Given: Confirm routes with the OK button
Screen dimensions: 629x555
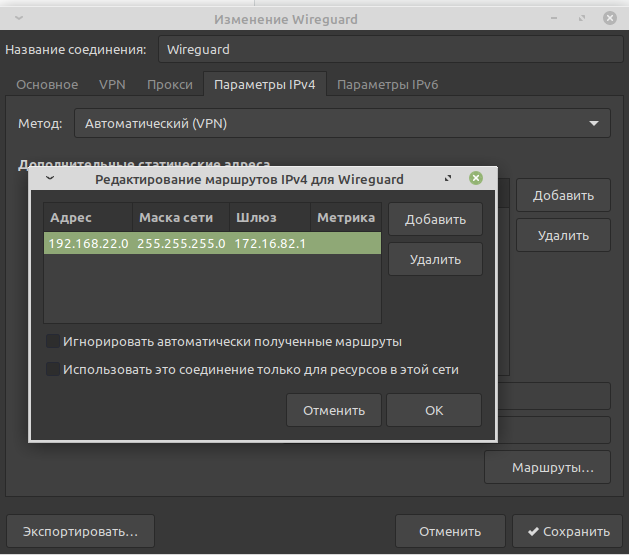Looking at the screenshot, I should (x=433, y=410).
